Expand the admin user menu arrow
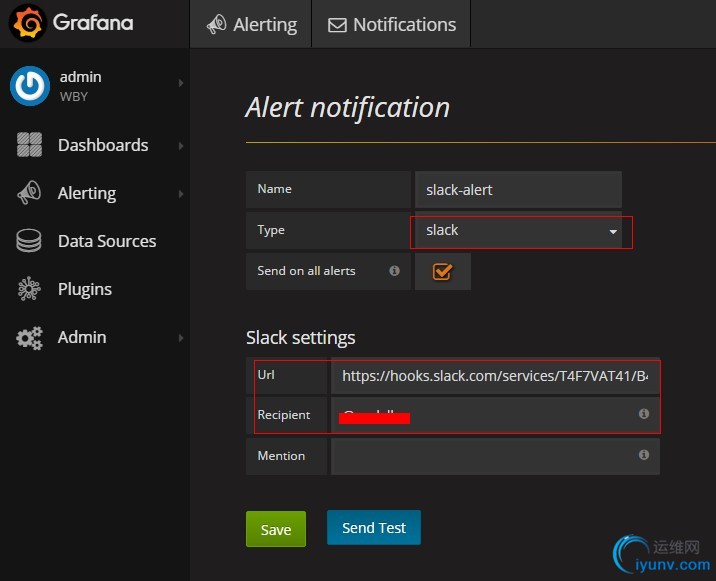This screenshot has height=581, width=716. (181, 83)
